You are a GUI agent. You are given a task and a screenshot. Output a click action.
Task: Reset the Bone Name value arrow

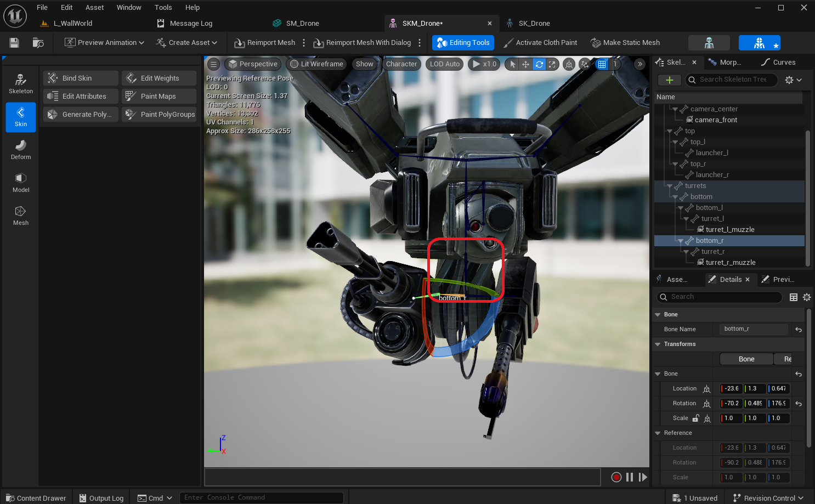pos(799,330)
